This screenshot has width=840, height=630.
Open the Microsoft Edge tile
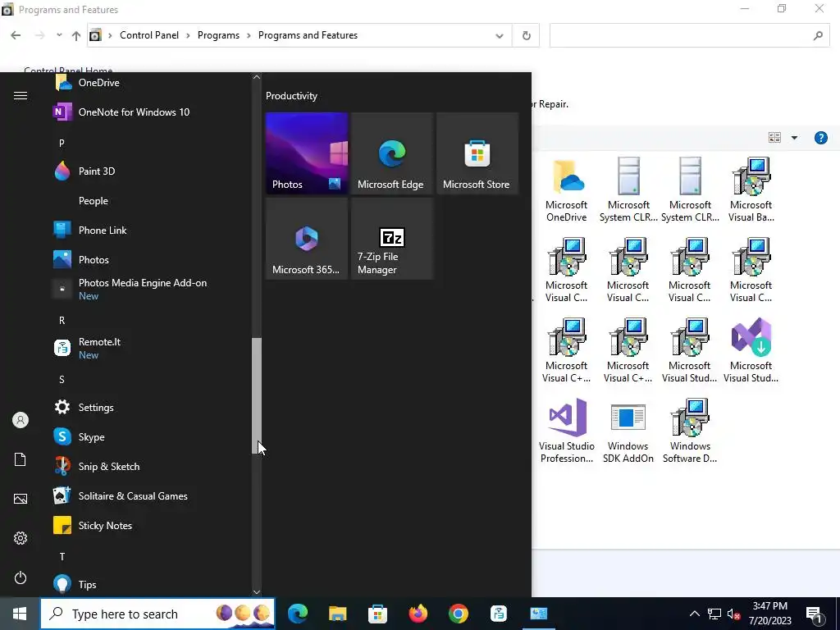coord(391,153)
